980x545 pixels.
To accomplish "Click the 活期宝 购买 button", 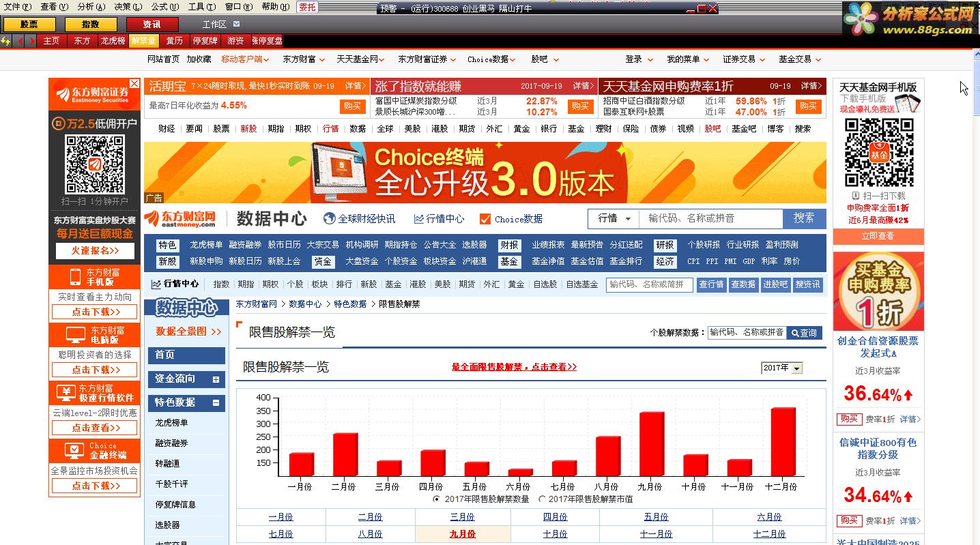I will pos(352,106).
